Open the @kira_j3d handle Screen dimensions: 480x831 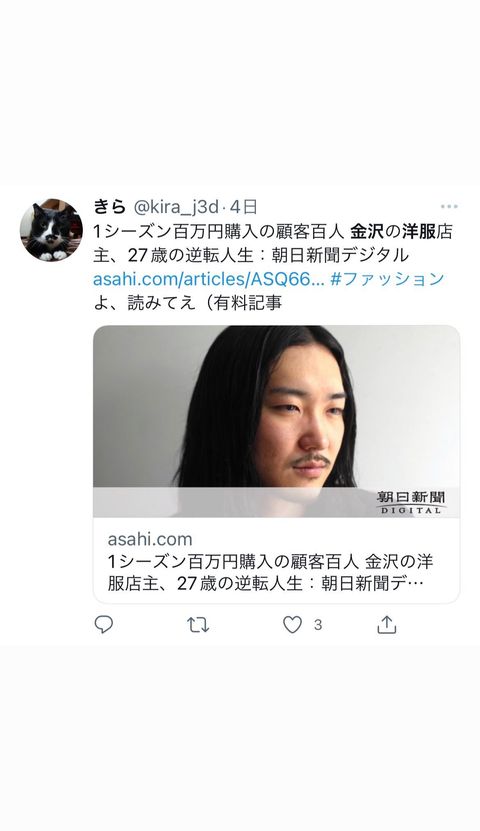[175, 207]
